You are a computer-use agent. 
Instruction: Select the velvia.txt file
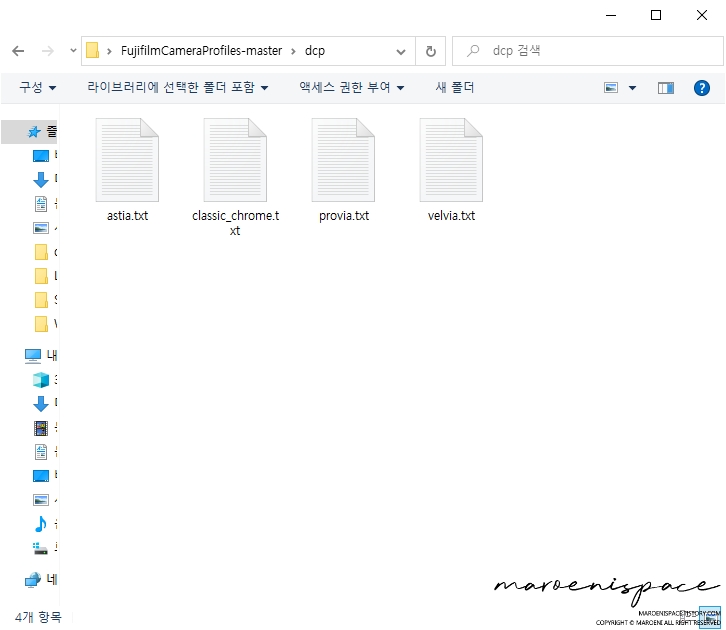[x=451, y=170]
